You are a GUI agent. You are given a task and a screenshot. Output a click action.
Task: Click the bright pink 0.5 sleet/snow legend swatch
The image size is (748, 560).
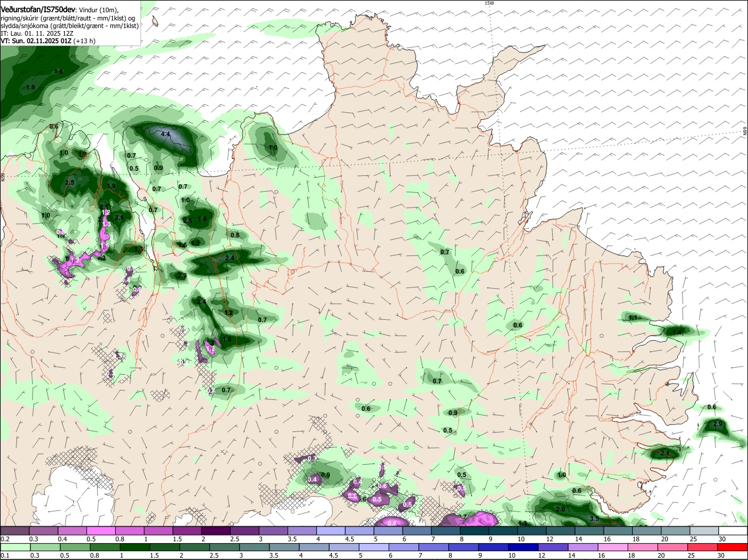(101, 531)
